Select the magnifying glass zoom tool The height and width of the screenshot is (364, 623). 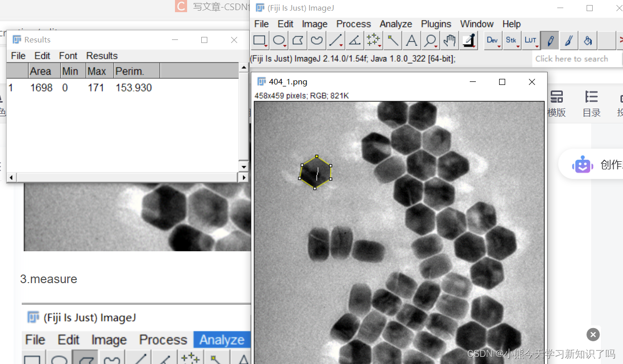point(430,40)
